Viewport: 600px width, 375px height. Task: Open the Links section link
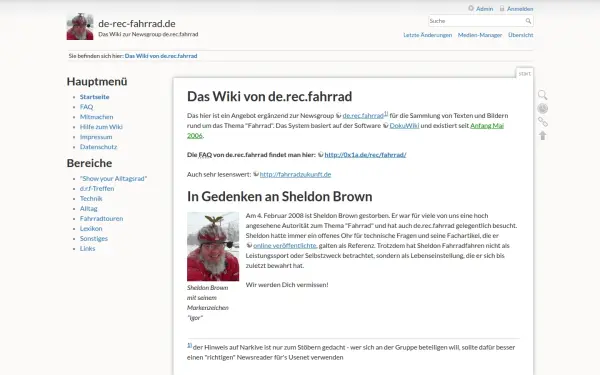[87, 248]
